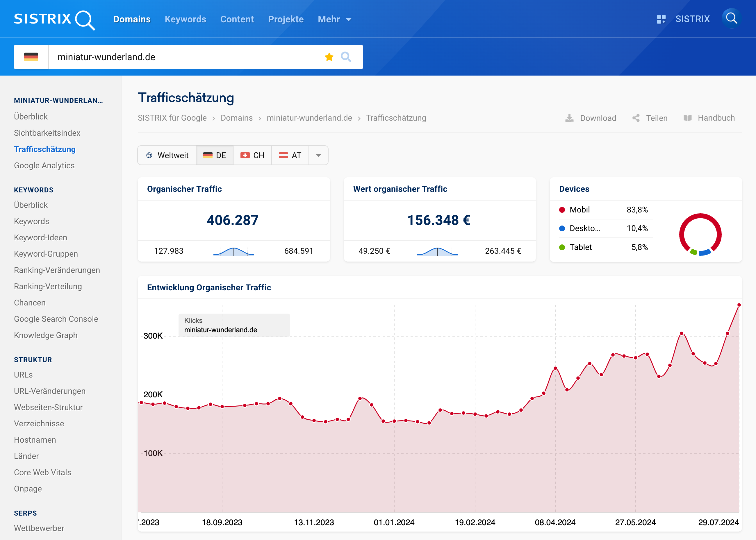
Task: Click the distribution curve under Organischer Traffic
Action: point(234,251)
